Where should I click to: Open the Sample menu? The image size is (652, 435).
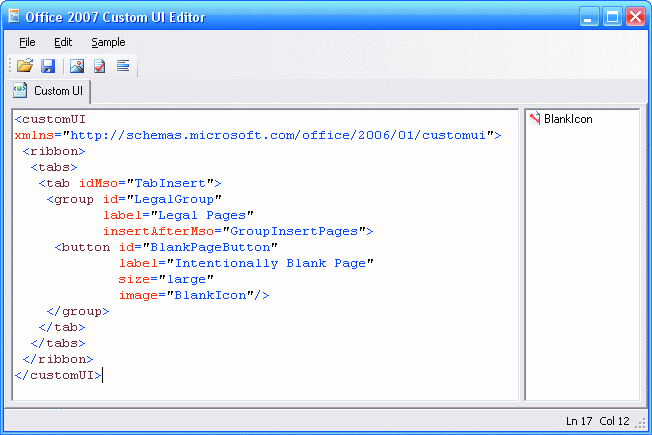click(x=108, y=42)
